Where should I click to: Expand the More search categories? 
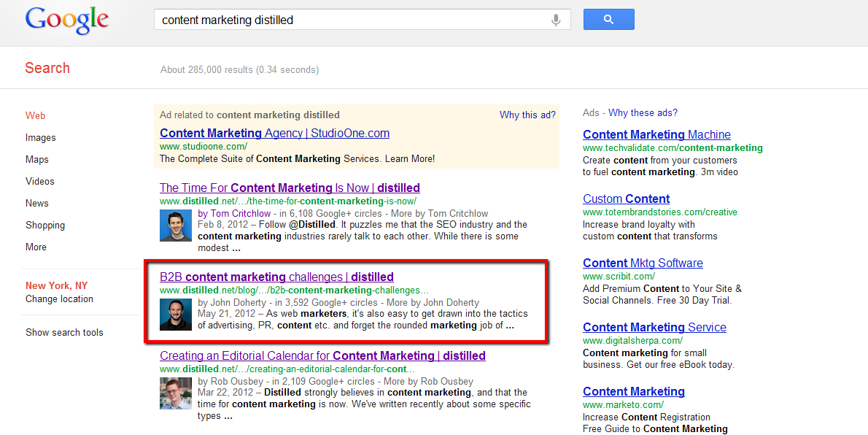point(36,247)
